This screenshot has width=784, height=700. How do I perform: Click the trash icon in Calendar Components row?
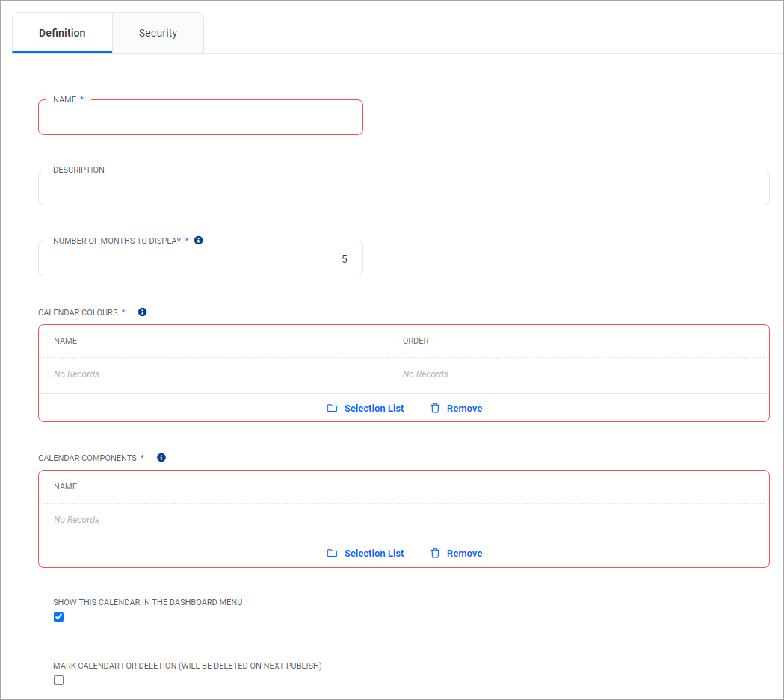[435, 553]
